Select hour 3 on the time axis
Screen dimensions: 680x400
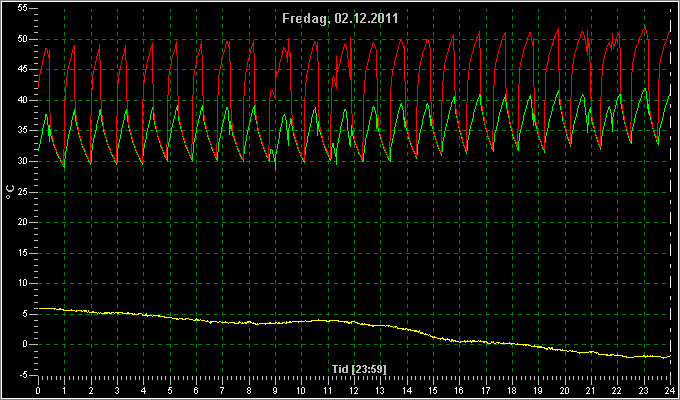click(x=117, y=390)
